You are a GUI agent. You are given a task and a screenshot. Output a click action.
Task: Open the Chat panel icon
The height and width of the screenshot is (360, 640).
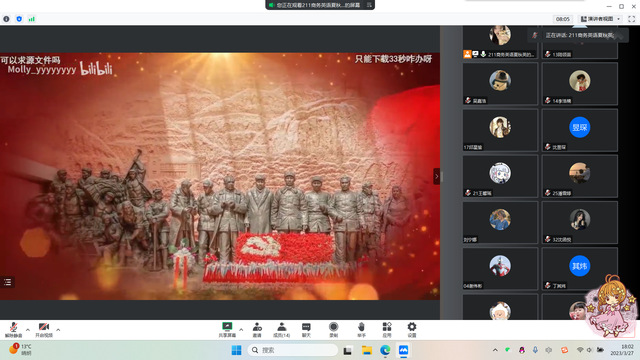pyautogui.click(x=306, y=329)
